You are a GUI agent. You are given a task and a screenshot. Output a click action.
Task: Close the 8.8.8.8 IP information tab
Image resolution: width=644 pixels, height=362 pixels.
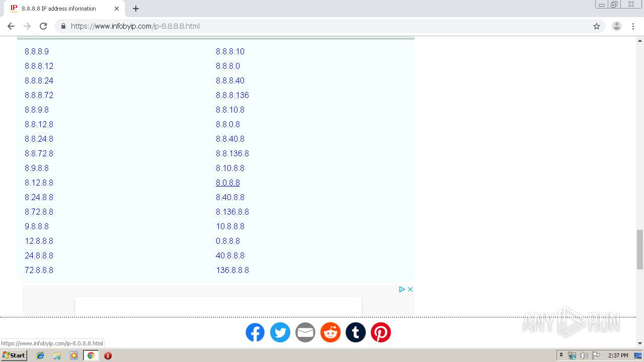[117, 9]
